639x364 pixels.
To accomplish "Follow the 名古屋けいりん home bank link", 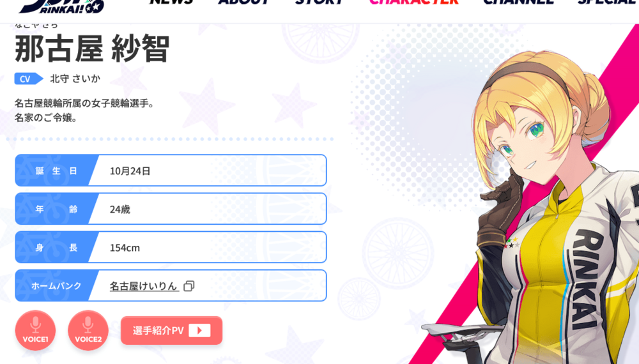I will [x=144, y=286].
